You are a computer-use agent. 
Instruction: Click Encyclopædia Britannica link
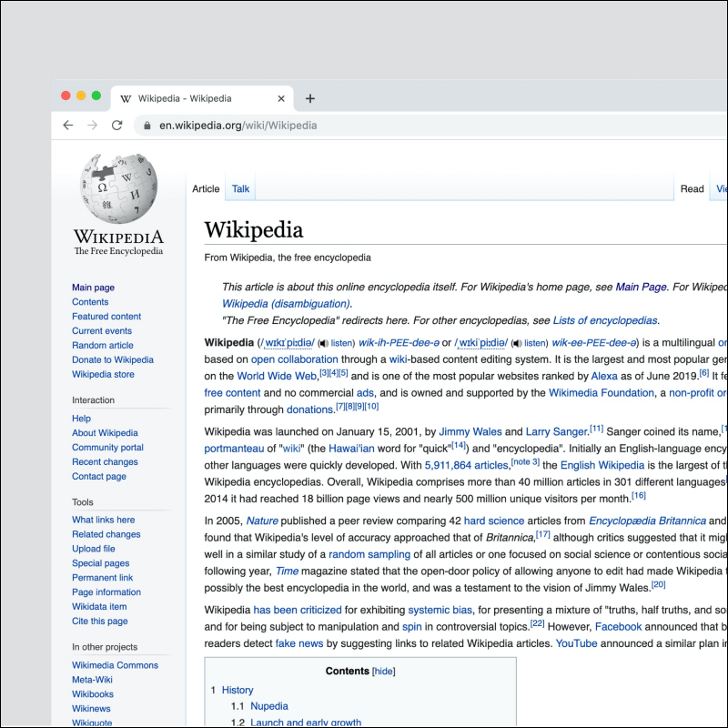(647, 521)
